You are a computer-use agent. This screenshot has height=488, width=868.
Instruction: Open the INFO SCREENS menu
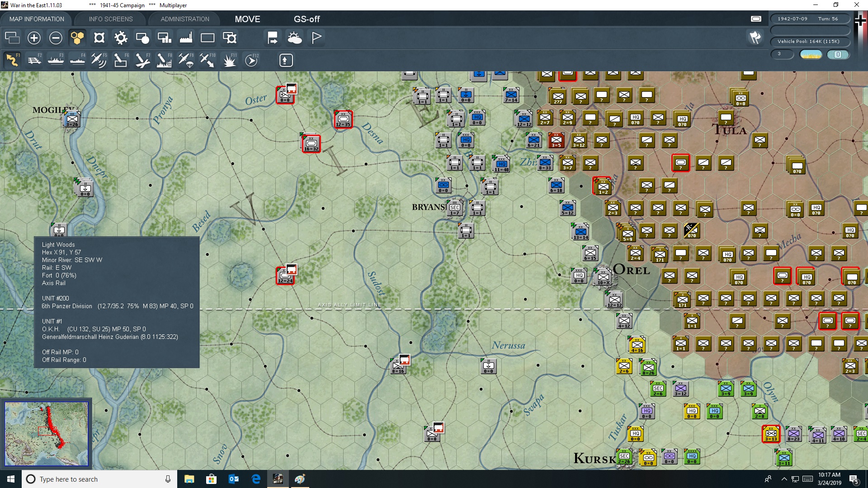point(110,19)
